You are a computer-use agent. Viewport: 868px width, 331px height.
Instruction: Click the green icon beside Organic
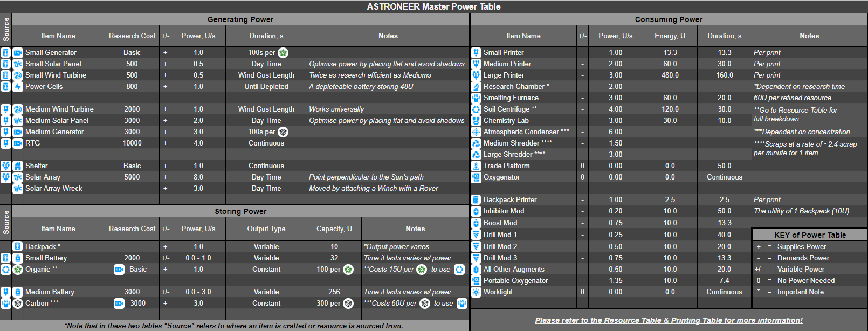[18, 270]
